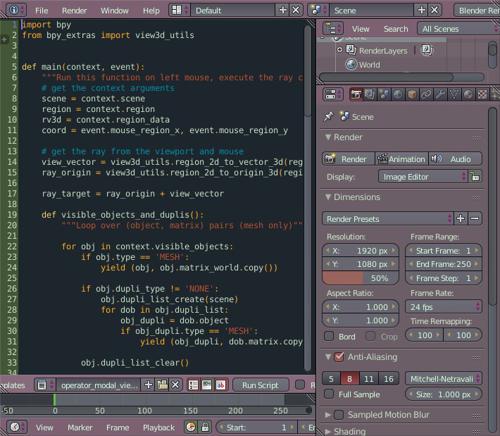
Task: Open the Render Presets dropdown
Action: 388,219
